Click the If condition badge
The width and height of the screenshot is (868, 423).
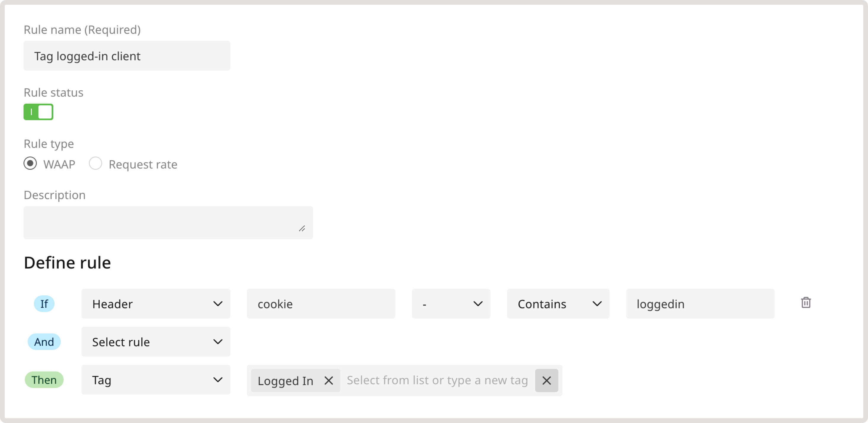point(44,303)
